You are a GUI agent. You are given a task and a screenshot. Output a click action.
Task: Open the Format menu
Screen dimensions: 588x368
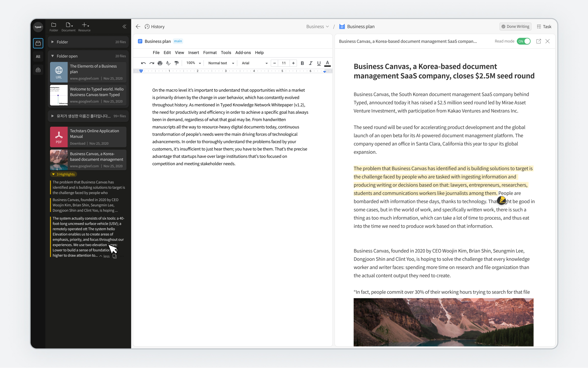[210, 53]
